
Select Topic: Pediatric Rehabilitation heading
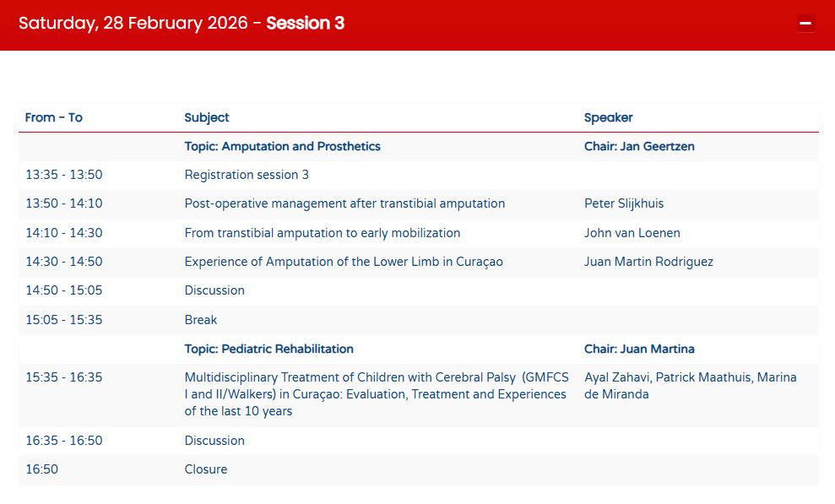(268, 349)
